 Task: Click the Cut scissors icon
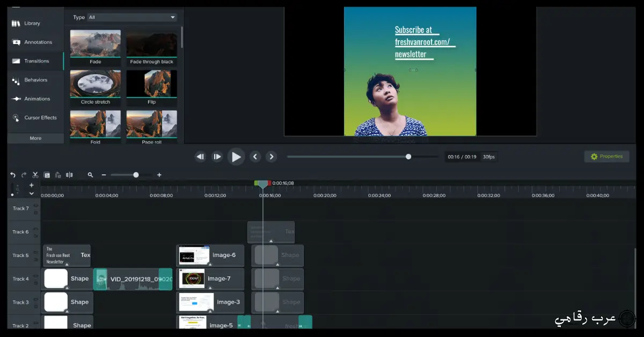coord(35,175)
